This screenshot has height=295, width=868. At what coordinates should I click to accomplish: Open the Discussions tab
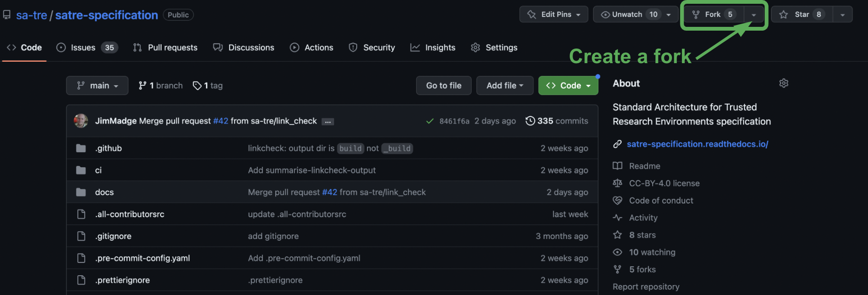244,48
